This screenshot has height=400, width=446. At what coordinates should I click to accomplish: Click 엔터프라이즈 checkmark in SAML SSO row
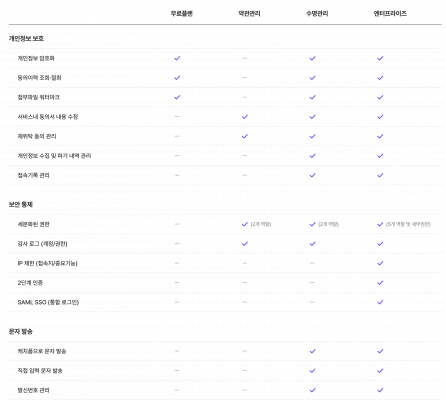[380, 302]
